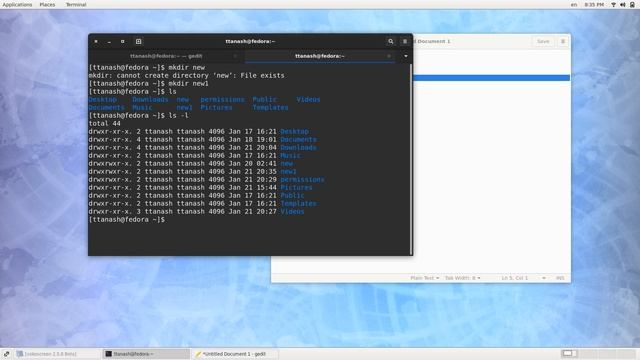Open the Plain Text language dropdown in gedit

pyautogui.click(x=424, y=278)
